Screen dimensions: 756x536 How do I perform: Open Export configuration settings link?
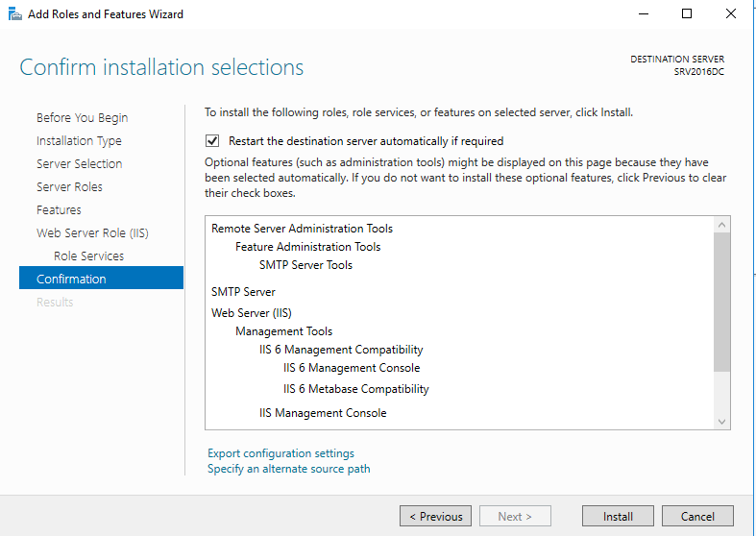(280, 453)
